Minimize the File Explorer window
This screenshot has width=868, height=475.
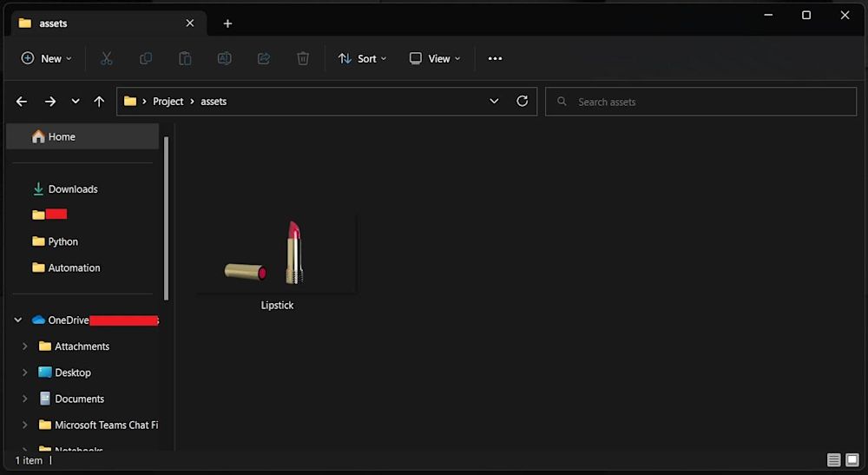coord(768,15)
